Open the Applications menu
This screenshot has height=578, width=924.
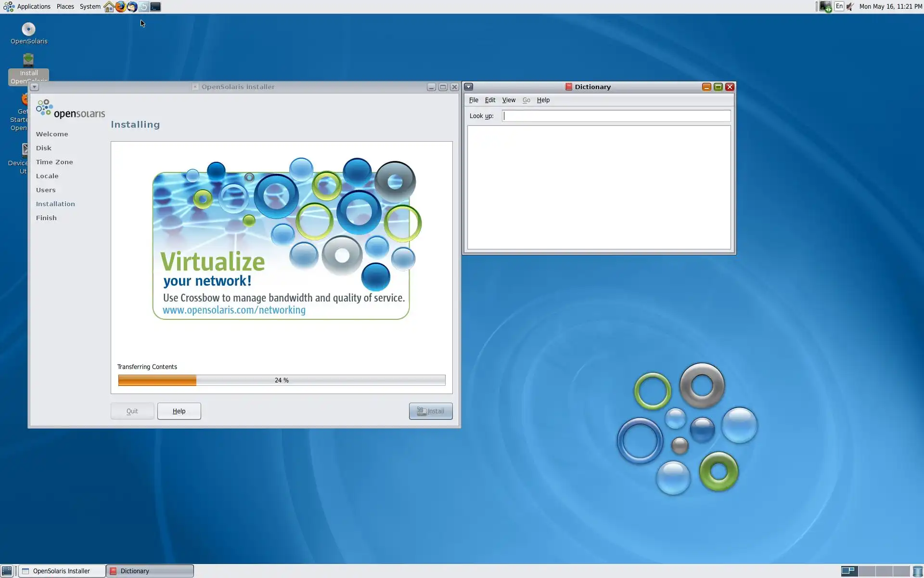click(33, 7)
